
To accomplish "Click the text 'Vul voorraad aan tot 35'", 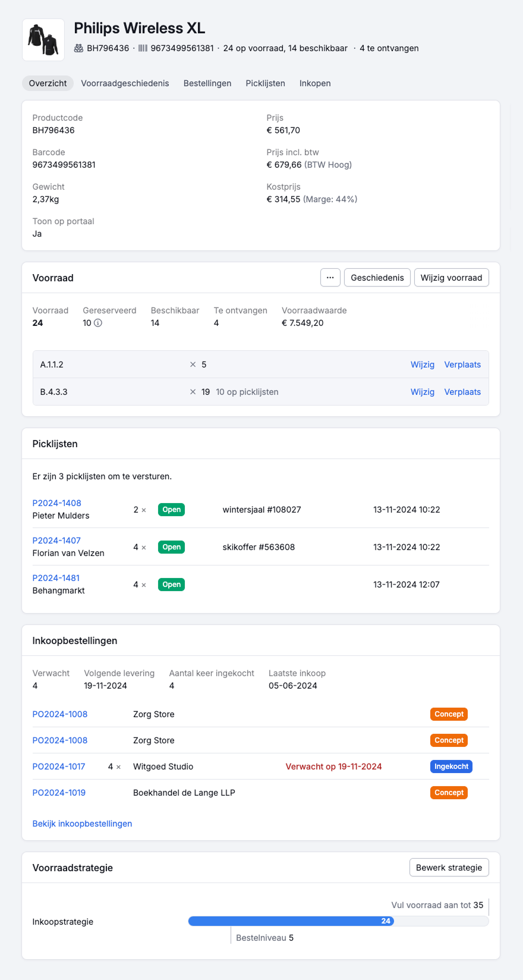I will pyautogui.click(x=437, y=905).
